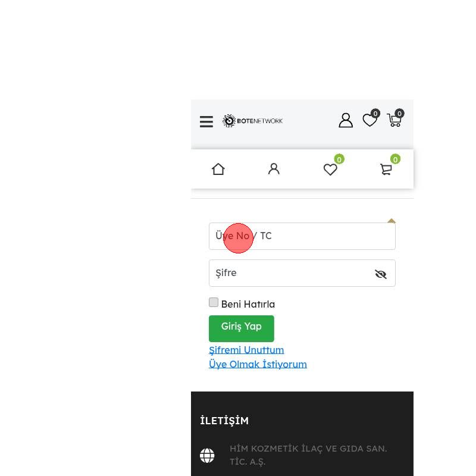476x476 pixels.
Task: Open profile icon in the lower nav bar
Action: 274,169
